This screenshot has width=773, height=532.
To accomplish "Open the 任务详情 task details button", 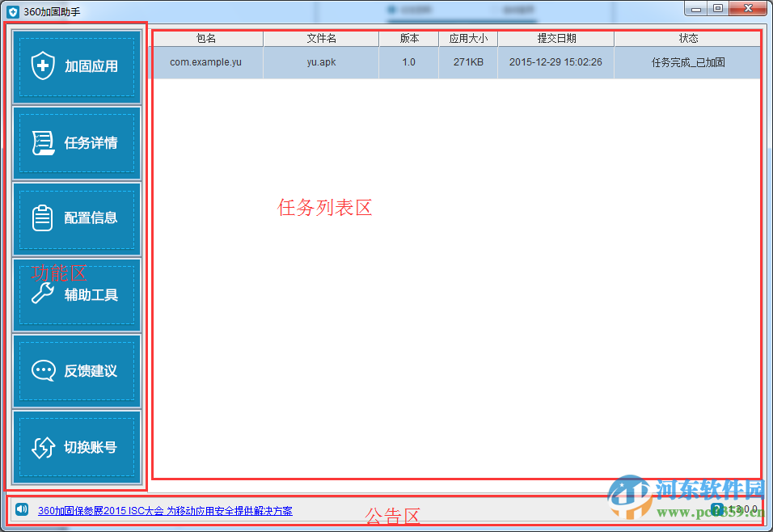I will pyautogui.click(x=77, y=143).
